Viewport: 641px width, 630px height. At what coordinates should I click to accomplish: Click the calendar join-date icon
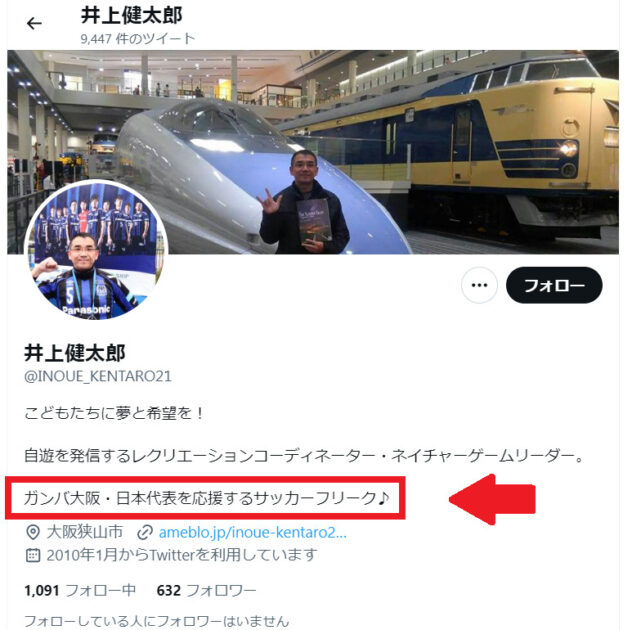(33, 555)
